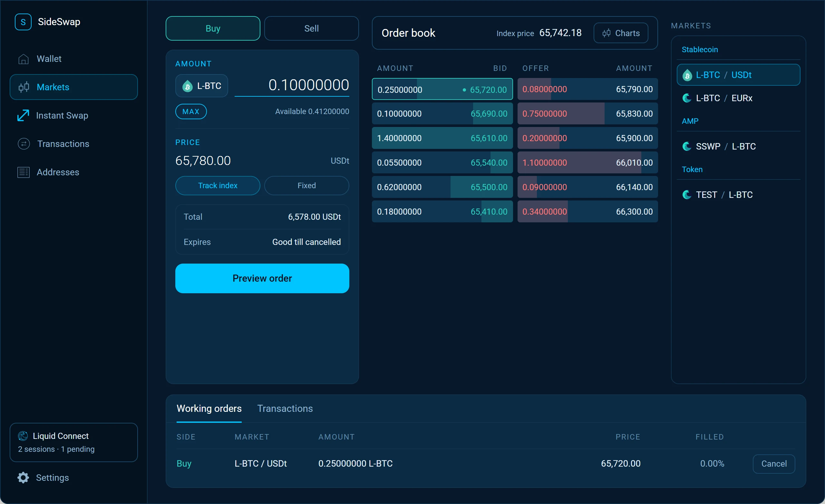Click the SSWP / L-BTC market icon

point(687,146)
